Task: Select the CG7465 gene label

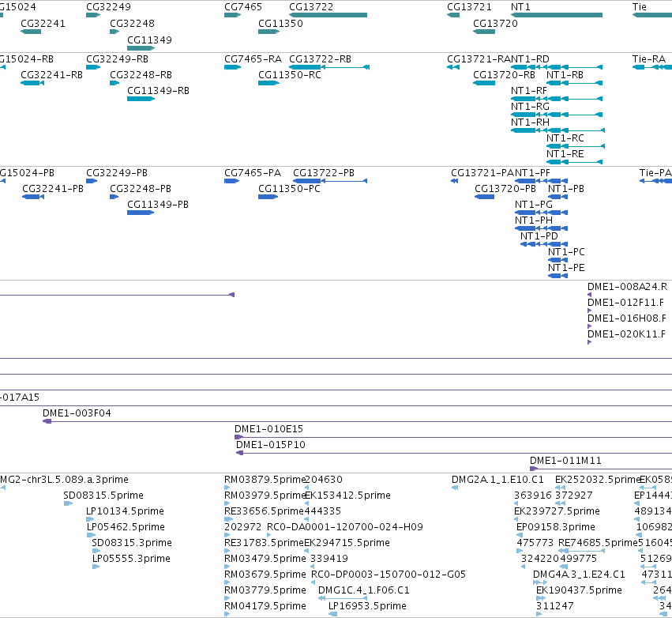Action: point(243,7)
